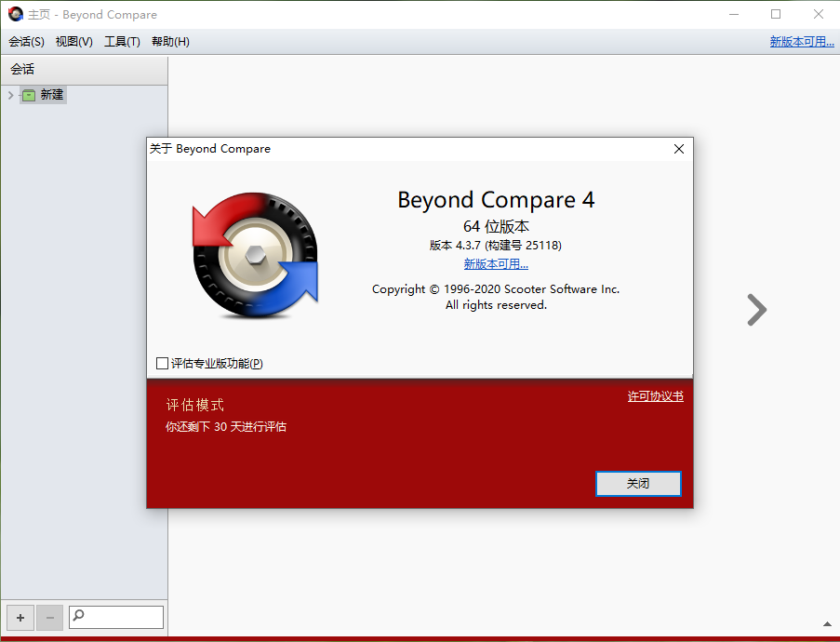Screen dimensions: 840x642
Task: Click the Copyright 1996-2020 Scooter Software text
Action: click(496, 289)
